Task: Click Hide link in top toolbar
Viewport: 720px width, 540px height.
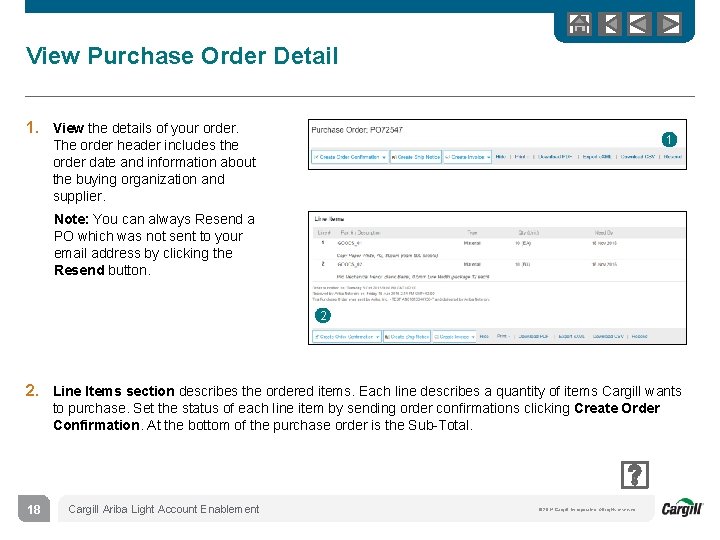Action: pos(501,157)
